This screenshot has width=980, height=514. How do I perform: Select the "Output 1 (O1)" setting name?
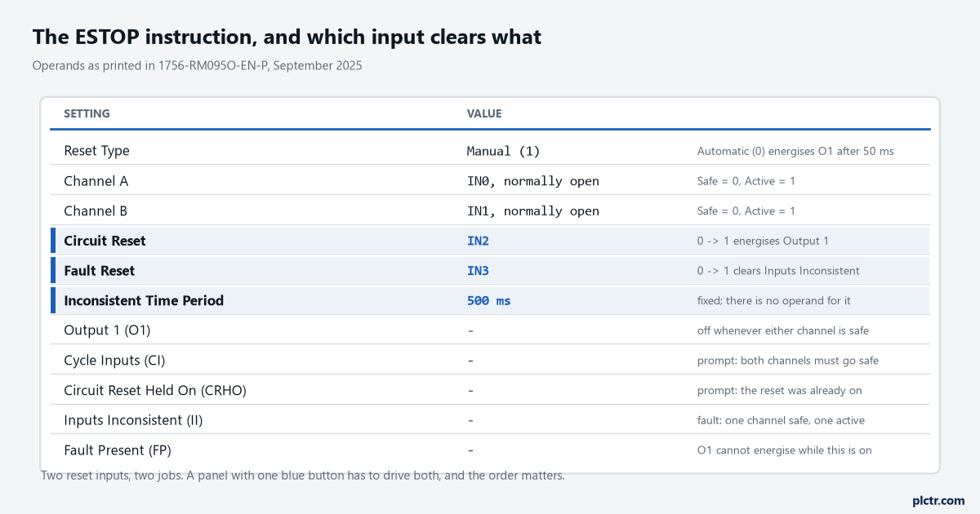pos(107,330)
